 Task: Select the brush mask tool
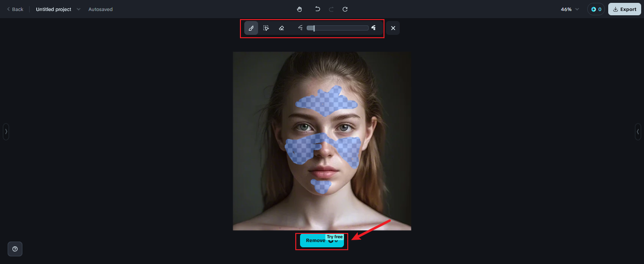[x=251, y=28]
